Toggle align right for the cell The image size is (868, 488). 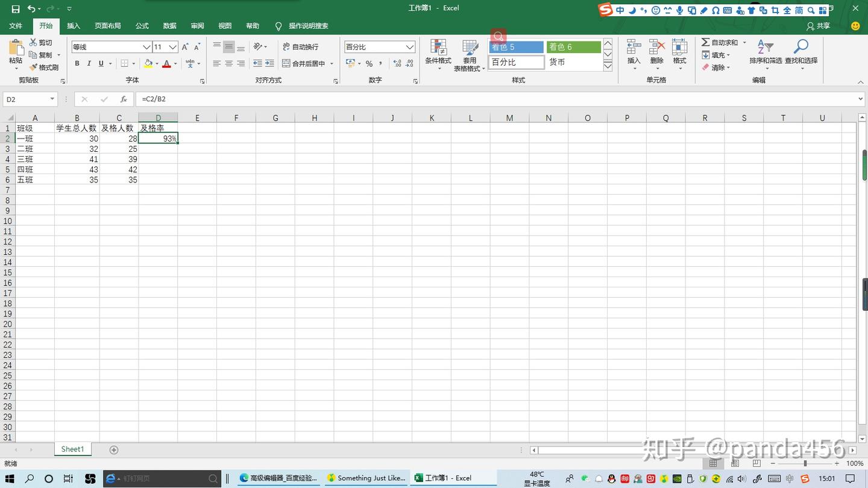(x=241, y=63)
